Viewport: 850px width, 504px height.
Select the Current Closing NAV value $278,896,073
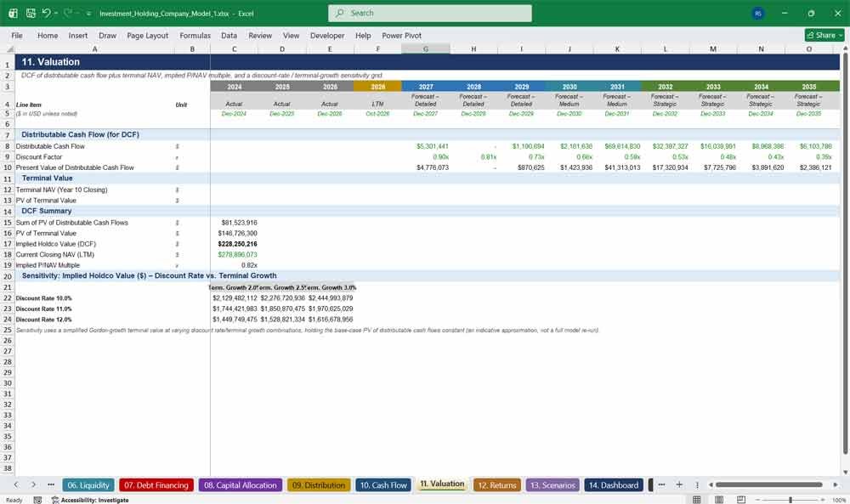coord(235,255)
